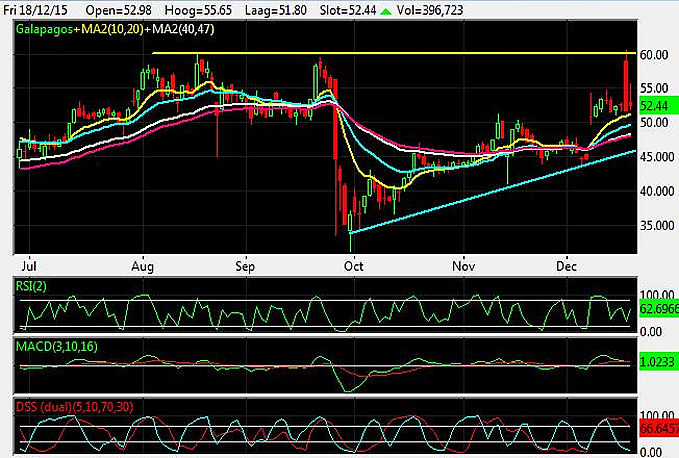Click the current price tag 52.44
Viewport: 679px width, 458px height.
655,104
